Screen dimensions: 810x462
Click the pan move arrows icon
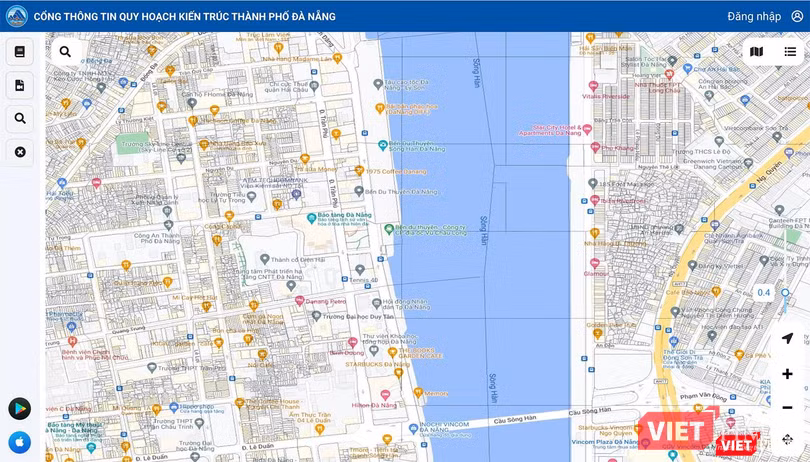coord(788,440)
